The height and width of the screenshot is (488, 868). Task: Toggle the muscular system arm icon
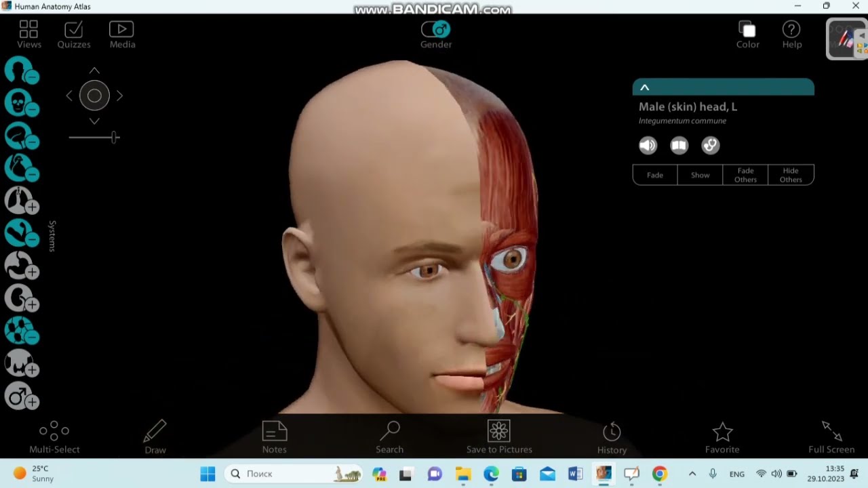coord(22,233)
